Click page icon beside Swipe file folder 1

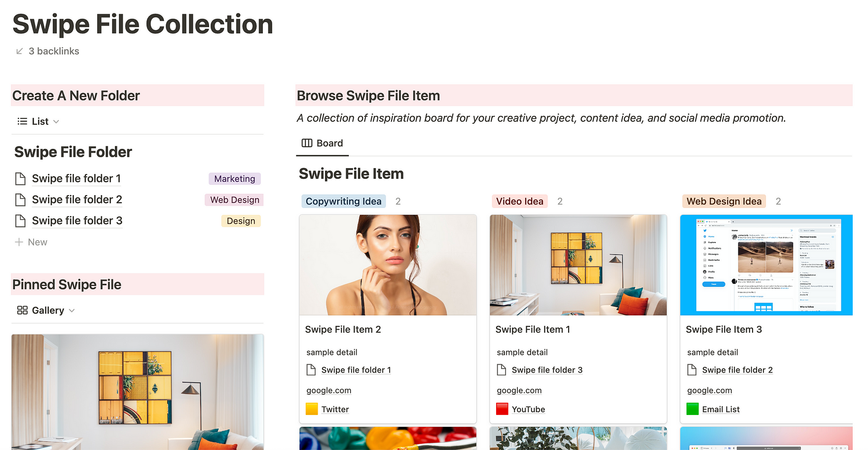20,178
